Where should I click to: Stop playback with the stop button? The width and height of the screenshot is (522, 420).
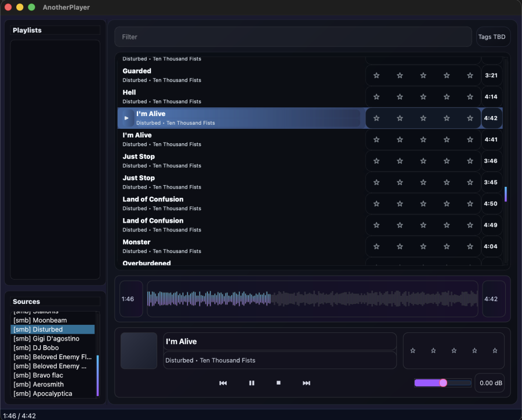(278, 383)
